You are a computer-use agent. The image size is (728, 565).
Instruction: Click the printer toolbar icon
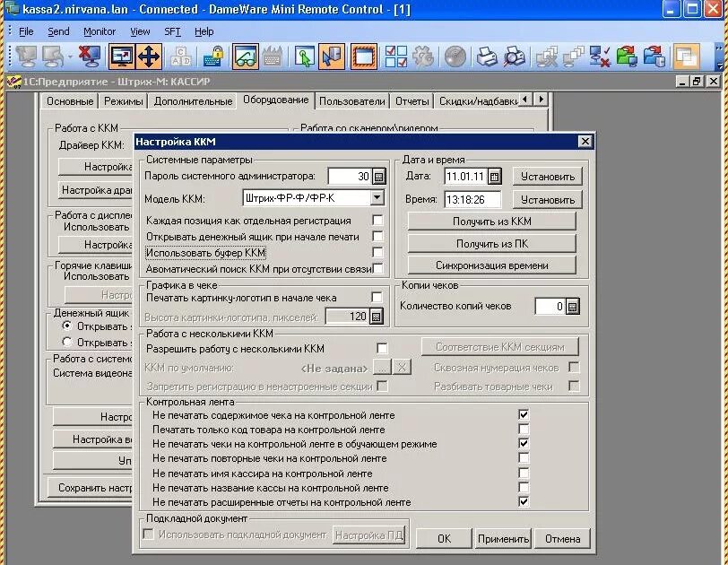[x=487, y=57]
